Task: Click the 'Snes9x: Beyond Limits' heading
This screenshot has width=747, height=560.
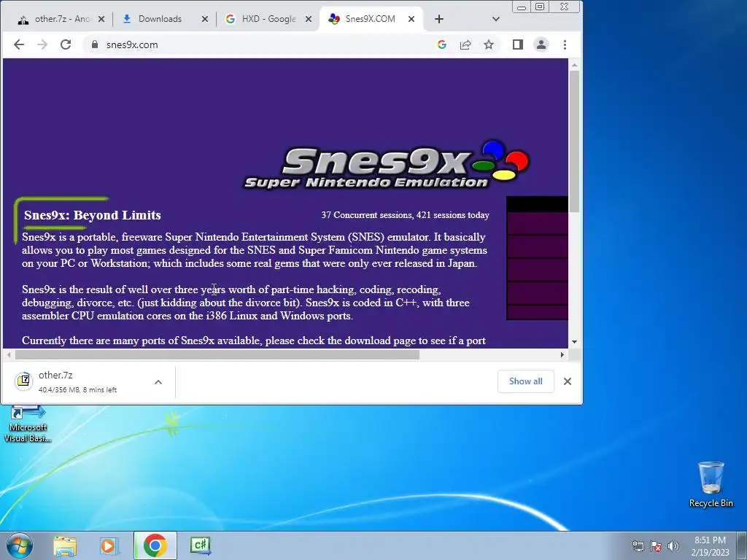Action: pos(93,215)
